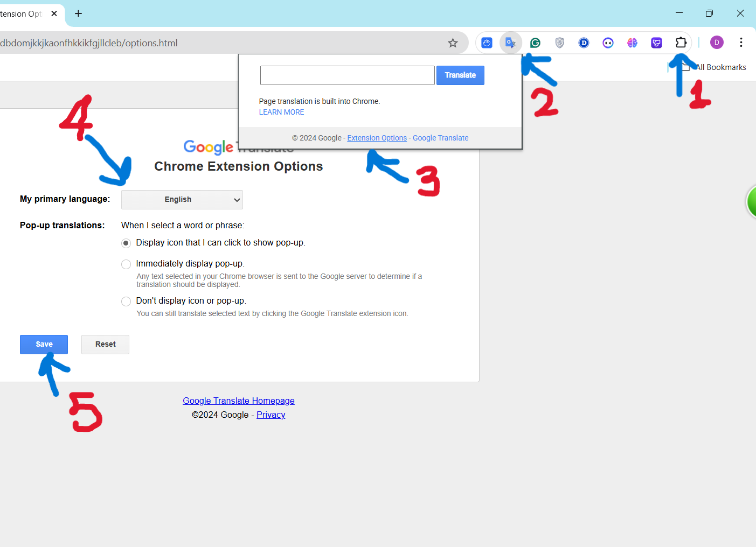Screen dimensions: 756x547
Task: Click the Save button
Action: click(x=44, y=345)
